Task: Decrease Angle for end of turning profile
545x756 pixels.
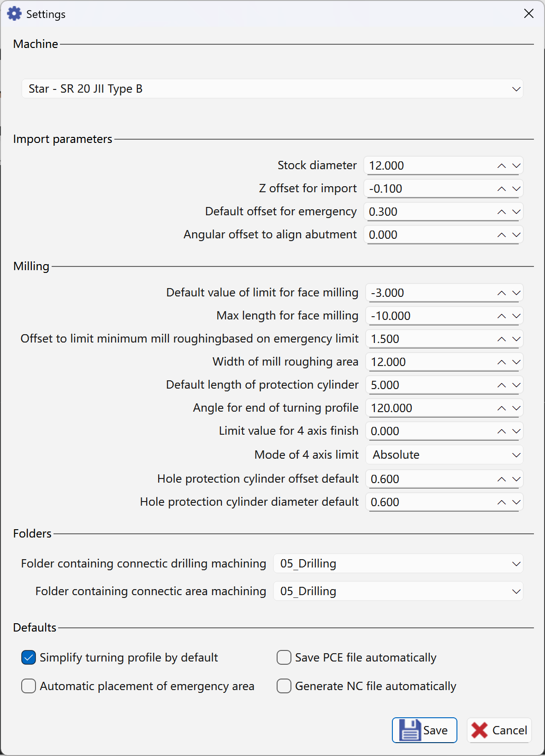Action: click(x=516, y=408)
